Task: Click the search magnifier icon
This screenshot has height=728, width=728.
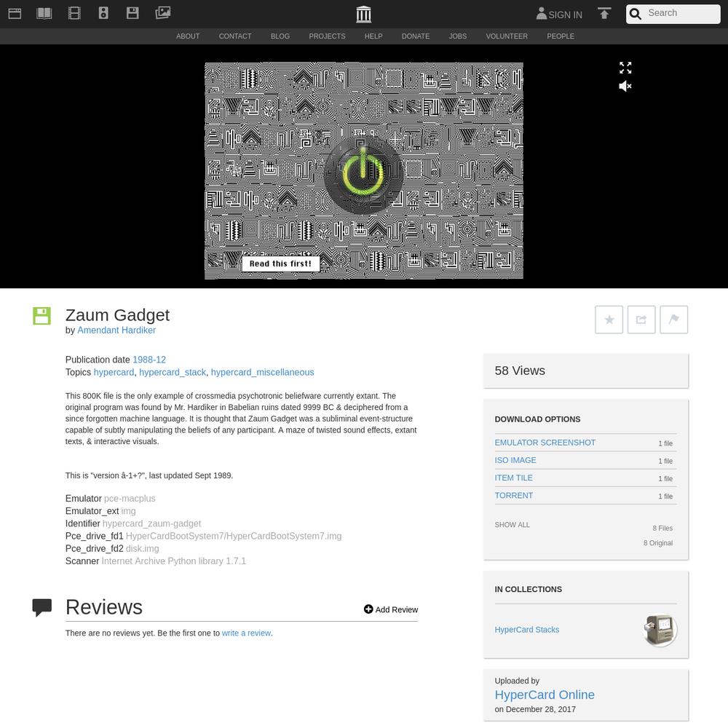Action: (x=636, y=14)
